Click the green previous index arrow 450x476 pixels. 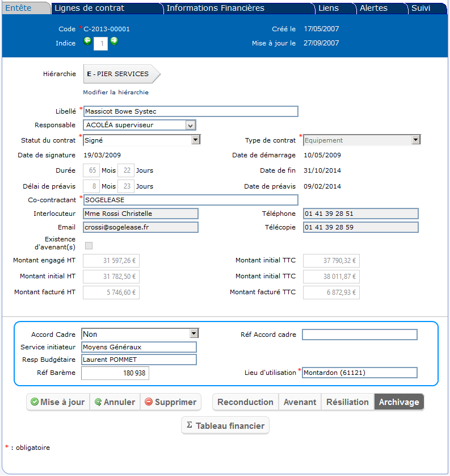pyautogui.click(x=87, y=41)
